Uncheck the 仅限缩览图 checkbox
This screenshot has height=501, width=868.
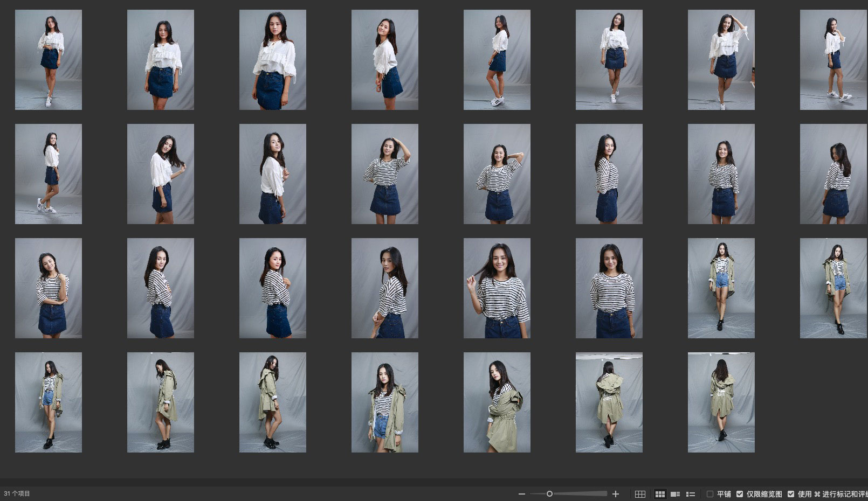[x=740, y=494]
